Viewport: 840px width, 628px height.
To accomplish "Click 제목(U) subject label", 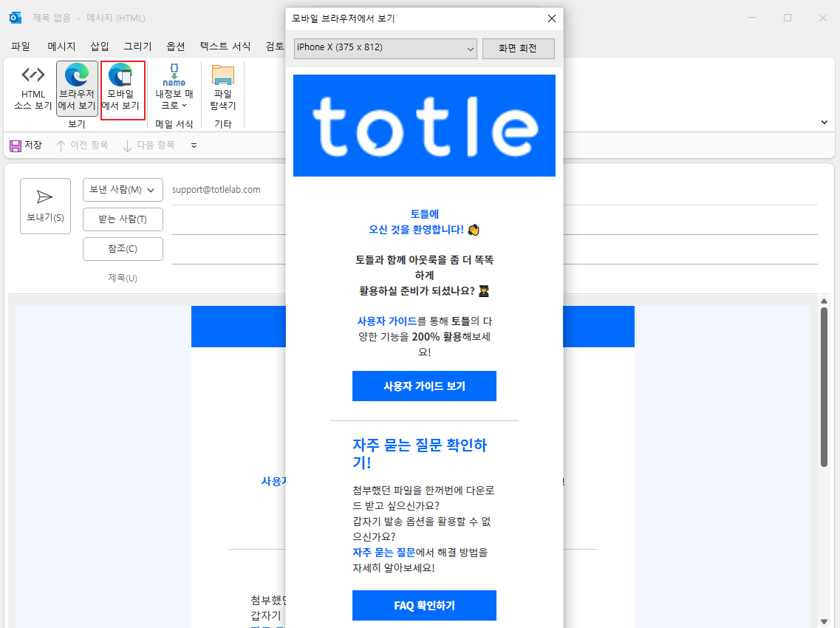I will coord(123,278).
